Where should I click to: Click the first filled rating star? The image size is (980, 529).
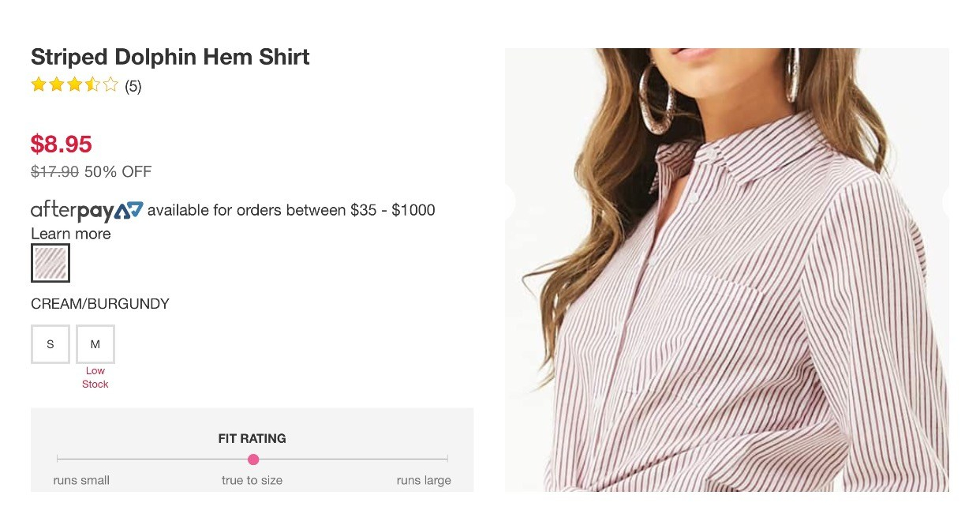click(x=39, y=84)
